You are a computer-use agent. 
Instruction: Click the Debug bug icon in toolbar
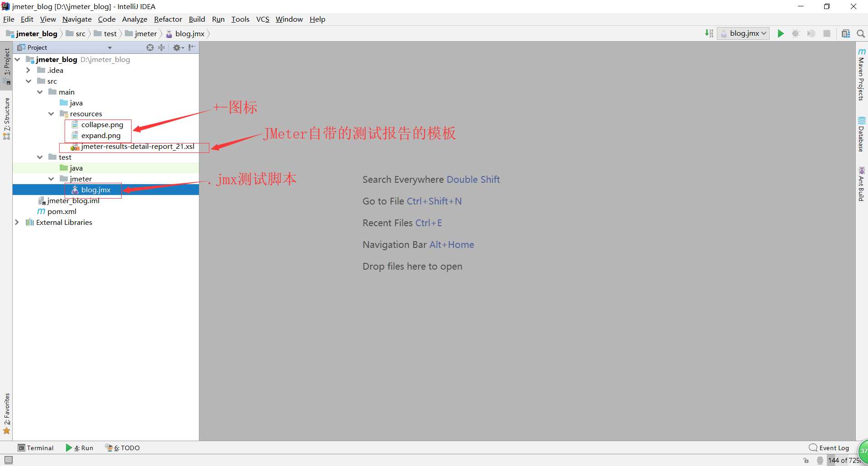click(x=796, y=33)
